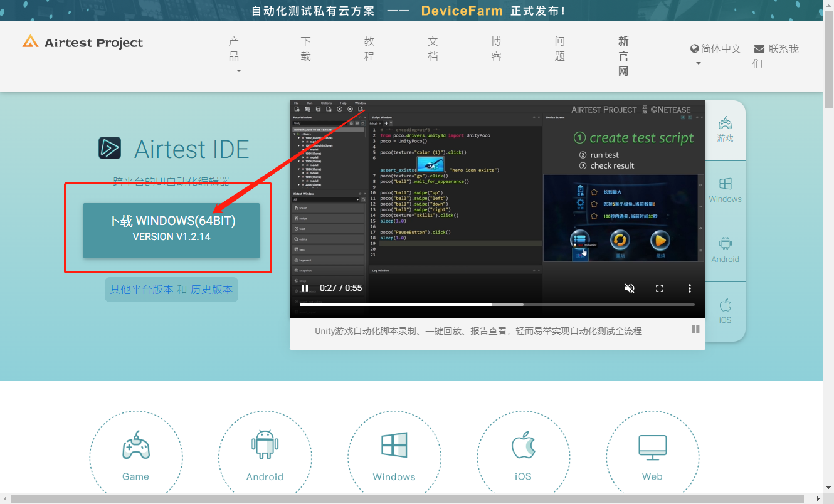The width and height of the screenshot is (834, 504).
Task: Click the Airtest IDE logo icon
Action: tap(110, 148)
